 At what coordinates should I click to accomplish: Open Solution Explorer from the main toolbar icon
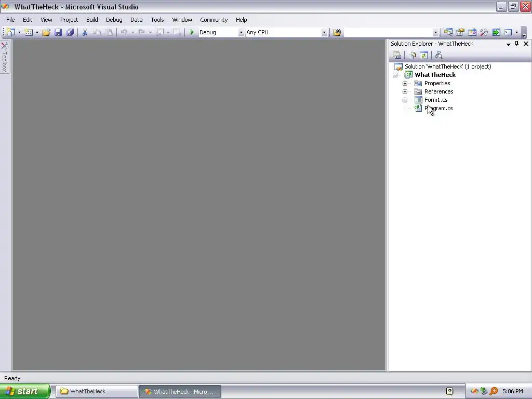448,32
